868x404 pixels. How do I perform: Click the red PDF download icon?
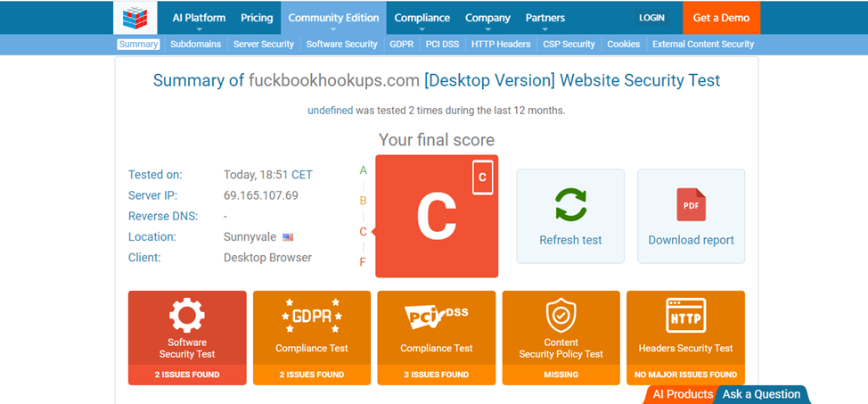[x=691, y=204]
